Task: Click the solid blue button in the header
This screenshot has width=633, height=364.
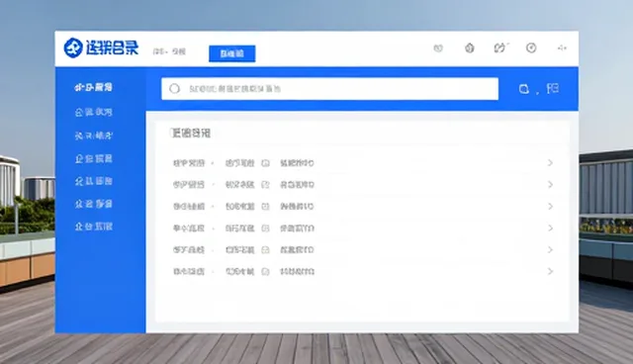Action: [231, 53]
